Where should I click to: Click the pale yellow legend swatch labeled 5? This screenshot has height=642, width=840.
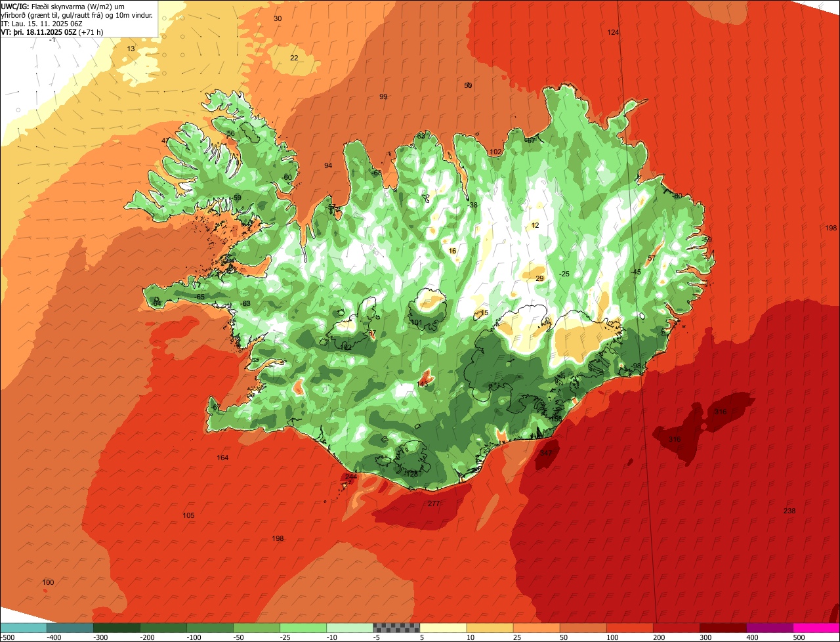point(442,628)
